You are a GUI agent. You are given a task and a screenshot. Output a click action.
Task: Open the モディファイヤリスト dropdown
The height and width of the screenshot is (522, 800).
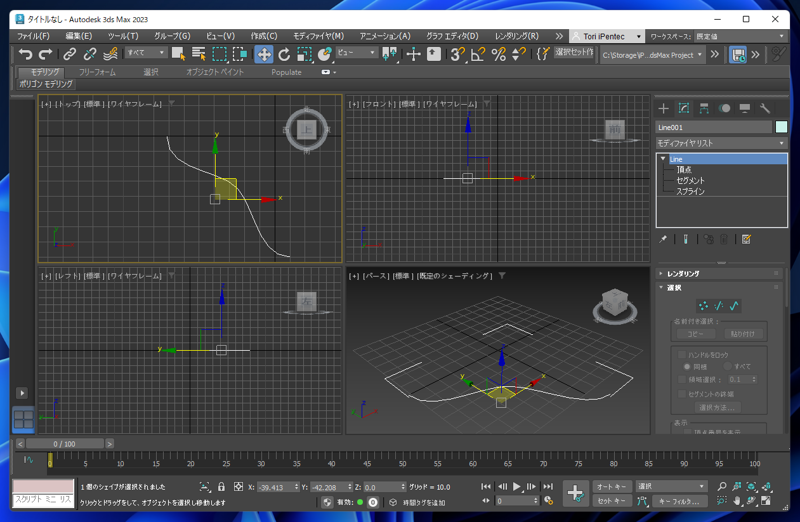tap(721, 143)
